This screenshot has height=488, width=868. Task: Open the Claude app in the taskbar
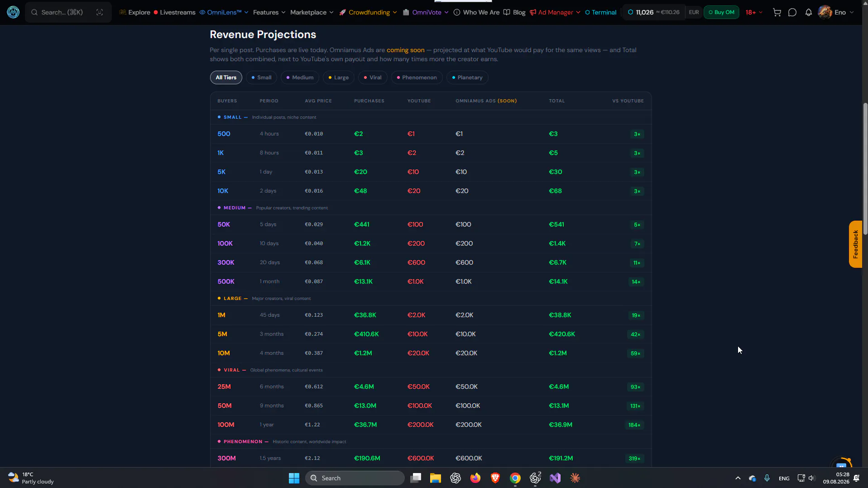click(575, 478)
